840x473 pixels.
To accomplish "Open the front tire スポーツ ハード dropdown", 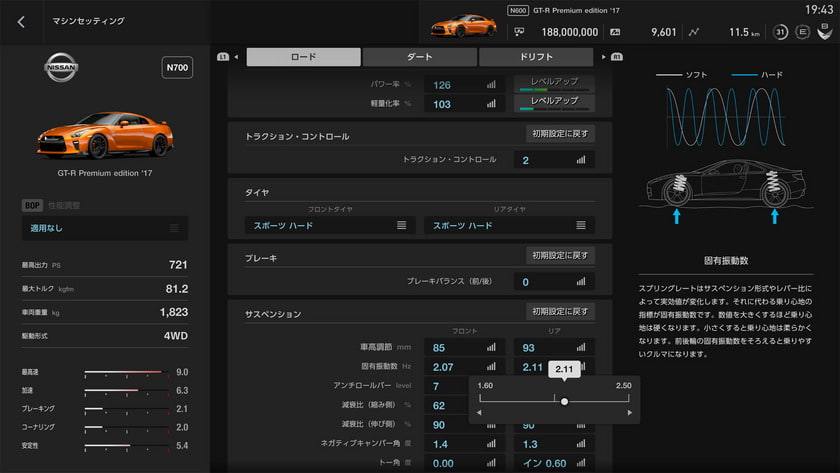I will point(329,226).
